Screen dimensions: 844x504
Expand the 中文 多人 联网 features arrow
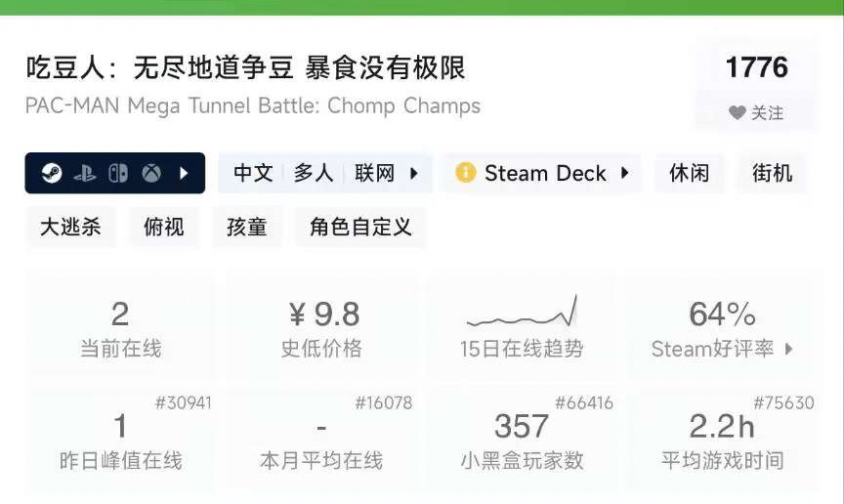pos(414,174)
